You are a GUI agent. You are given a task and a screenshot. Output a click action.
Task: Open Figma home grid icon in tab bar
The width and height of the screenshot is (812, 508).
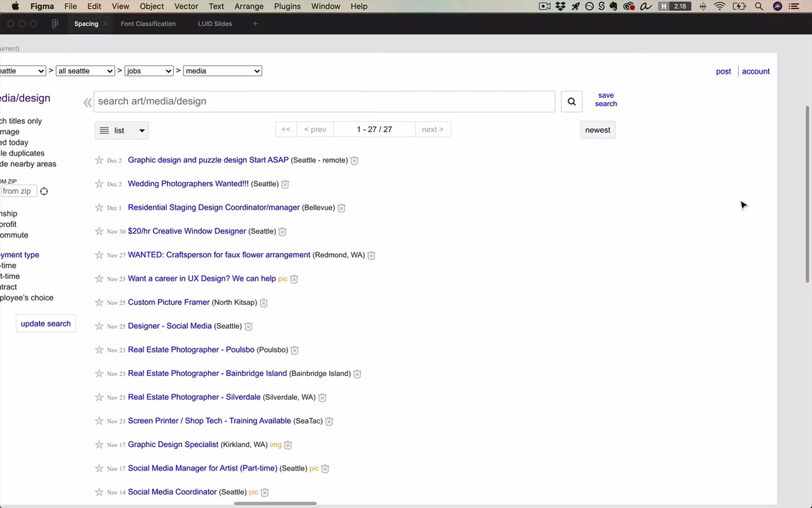(x=55, y=23)
